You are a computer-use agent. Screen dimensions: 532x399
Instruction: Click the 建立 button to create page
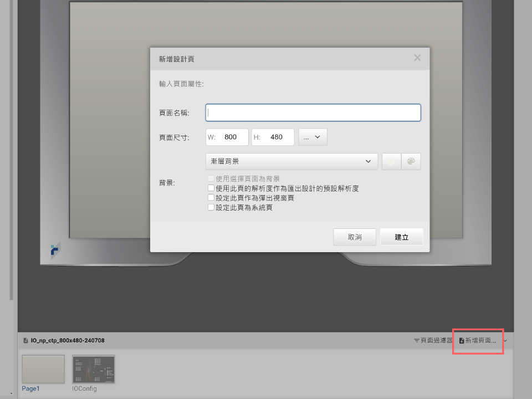pos(401,237)
